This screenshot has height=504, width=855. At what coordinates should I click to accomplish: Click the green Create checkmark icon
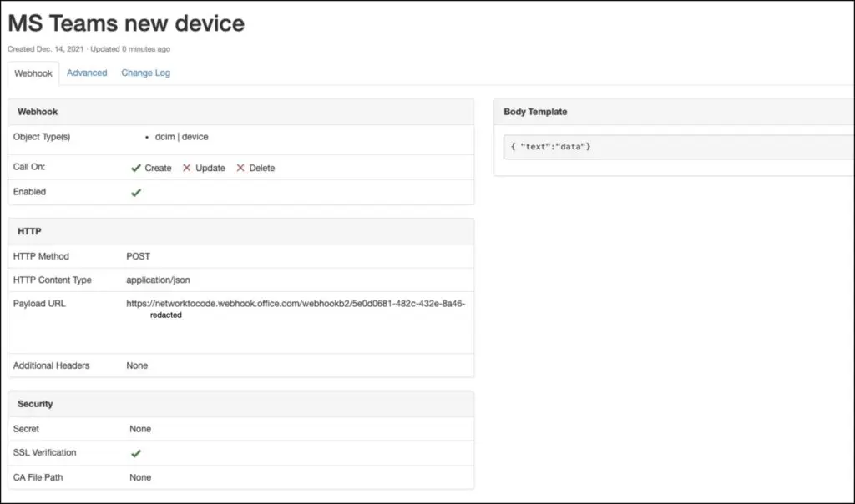pyautogui.click(x=136, y=168)
